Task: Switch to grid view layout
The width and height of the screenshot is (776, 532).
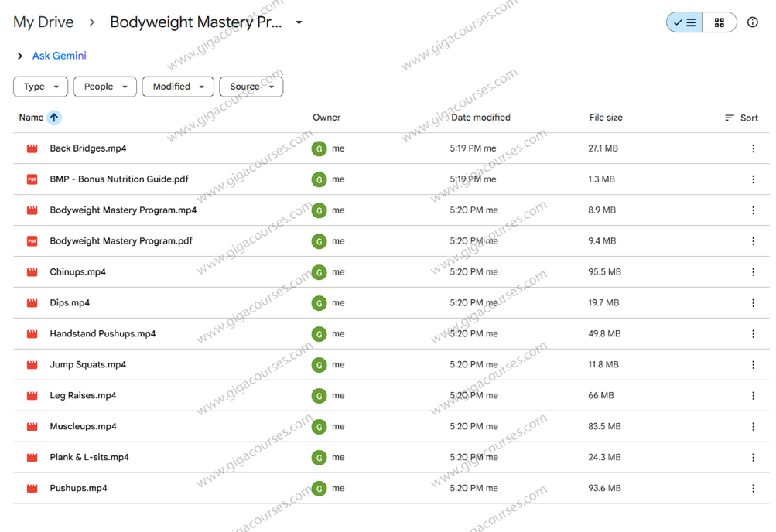Action: (x=719, y=22)
